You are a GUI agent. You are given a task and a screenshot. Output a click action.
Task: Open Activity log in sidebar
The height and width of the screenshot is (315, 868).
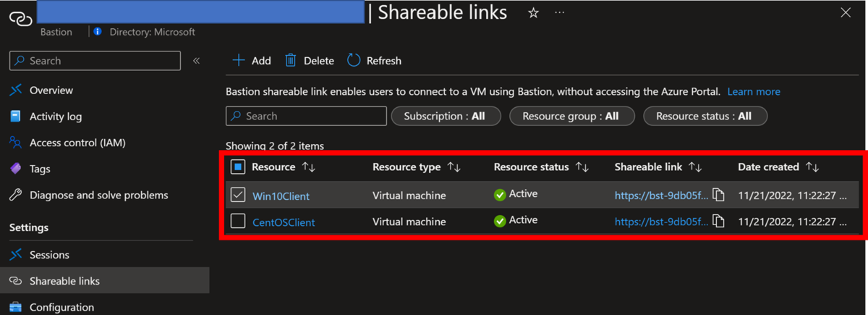(55, 117)
